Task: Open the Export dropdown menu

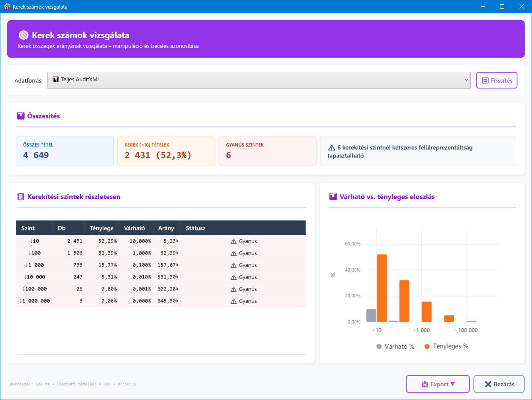Action: coord(437,384)
